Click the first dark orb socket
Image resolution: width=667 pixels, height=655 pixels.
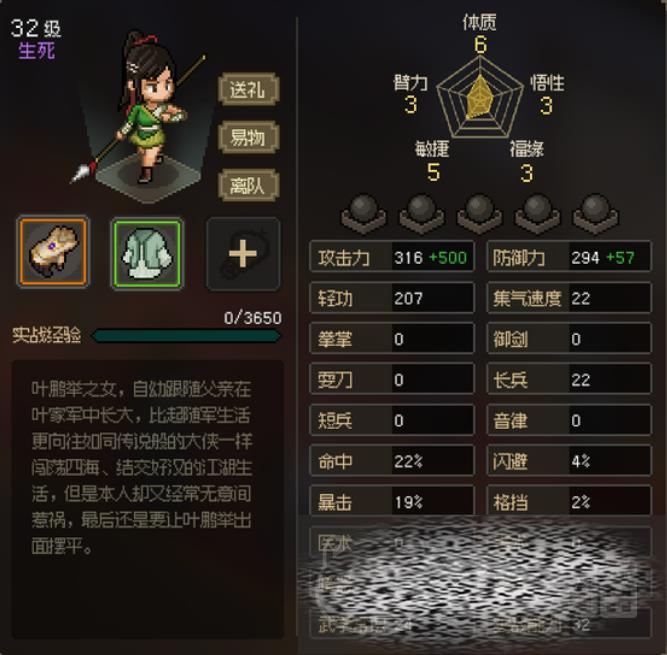click(x=364, y=214)
